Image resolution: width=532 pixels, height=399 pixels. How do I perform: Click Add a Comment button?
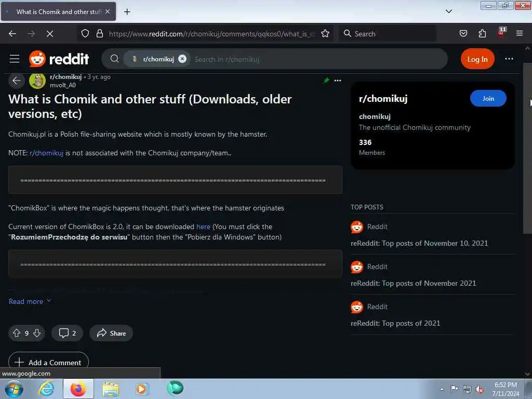48,362
